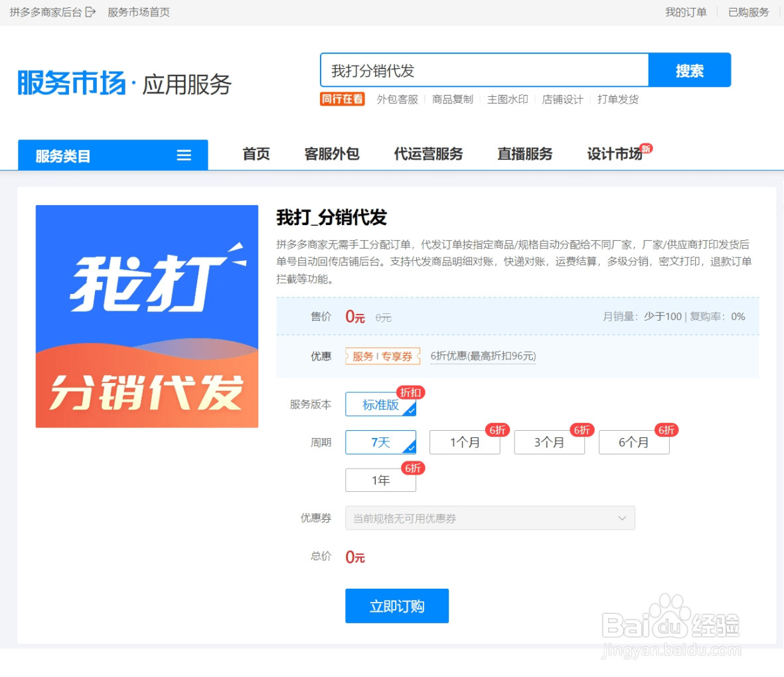Go to 服务市场首页 link
784x677 pixels.
click(x=139, y=12)
